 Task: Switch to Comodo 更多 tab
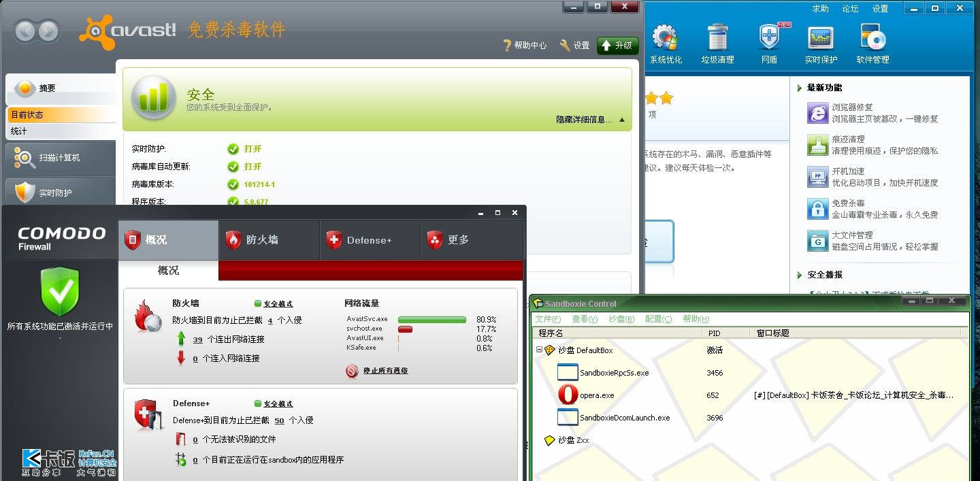point(472,240)
